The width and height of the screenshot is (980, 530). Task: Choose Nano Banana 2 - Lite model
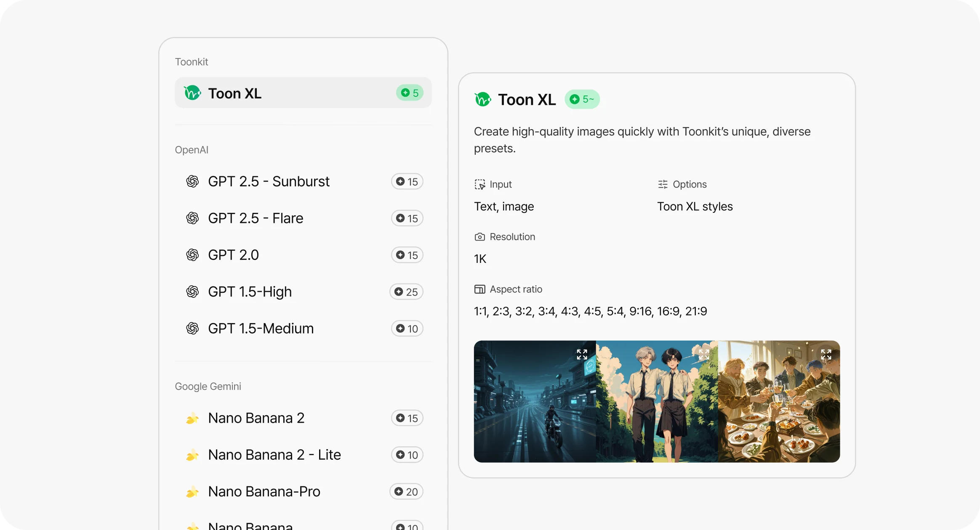[303, 455]
